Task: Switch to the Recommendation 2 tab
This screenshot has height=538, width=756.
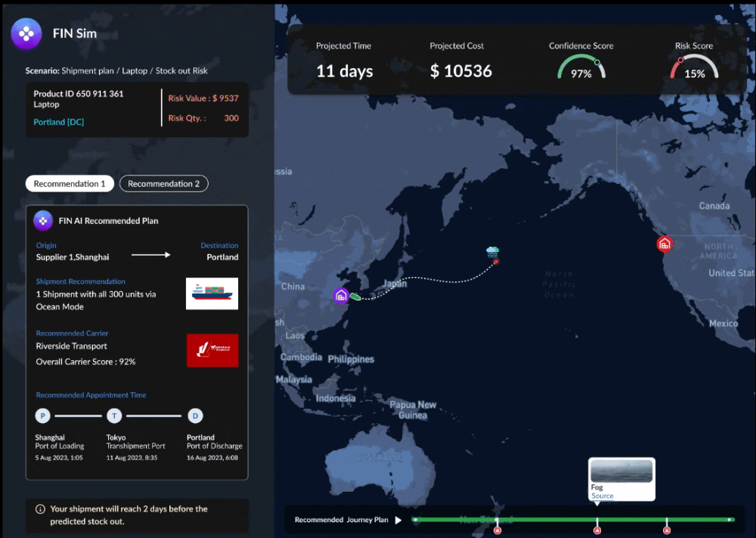Action: [x=163, y=183]
